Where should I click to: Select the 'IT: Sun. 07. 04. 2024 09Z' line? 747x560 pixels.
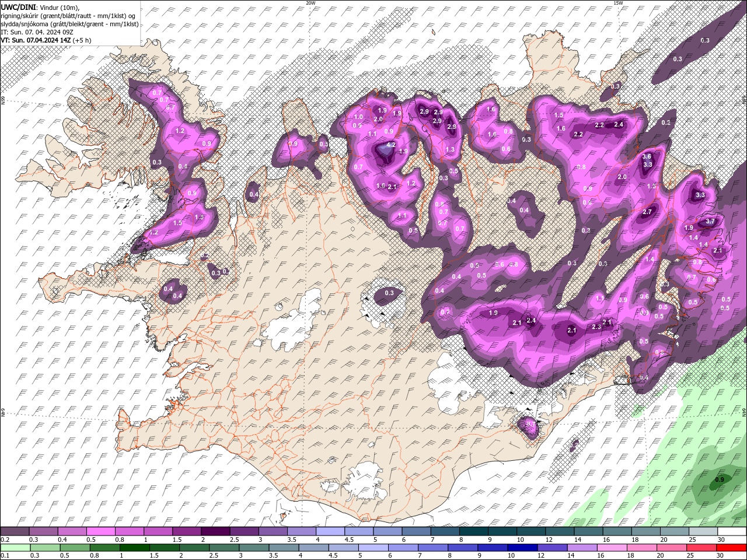click(x=36, y=32)
